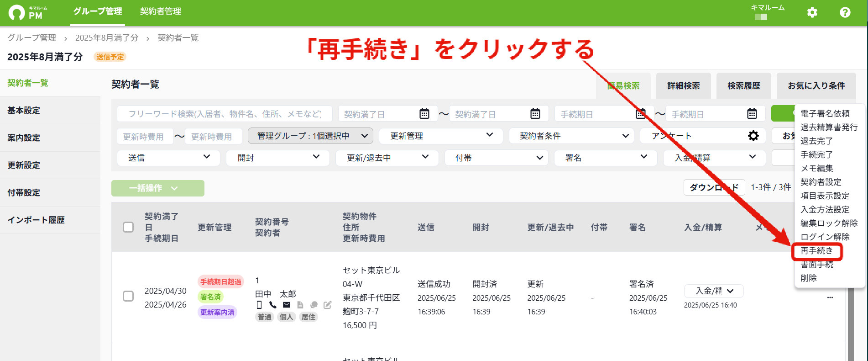Choose メモ編集 from the context menu

point(817,168)
